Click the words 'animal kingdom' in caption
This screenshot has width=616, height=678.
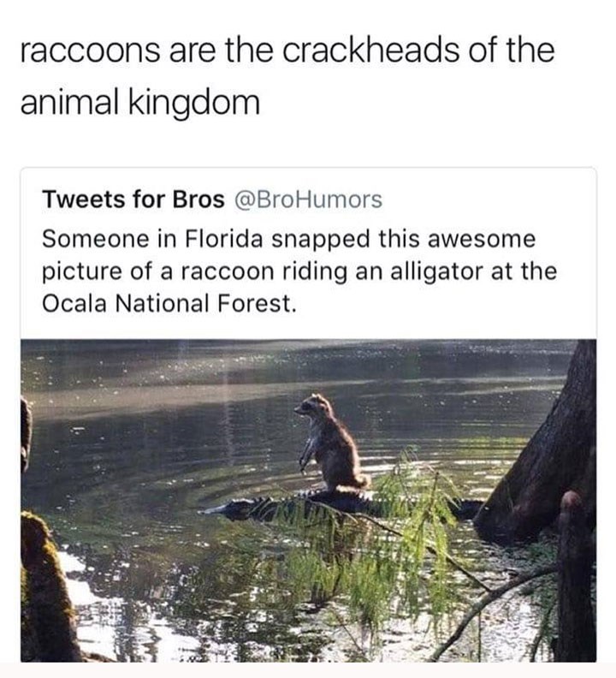coord(140,103)
